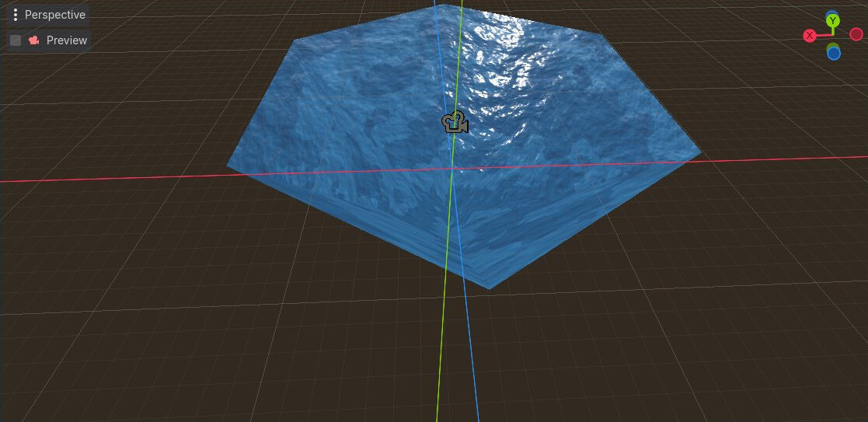Select the camera gizmo on the water
Screen dimensions: 868x422
point(455,123)
